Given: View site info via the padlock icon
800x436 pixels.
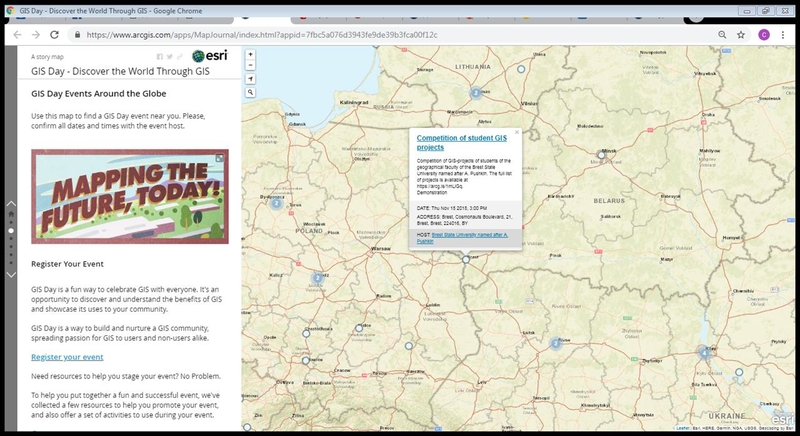Looking at the screenshot, I should (x=78, y=35).
